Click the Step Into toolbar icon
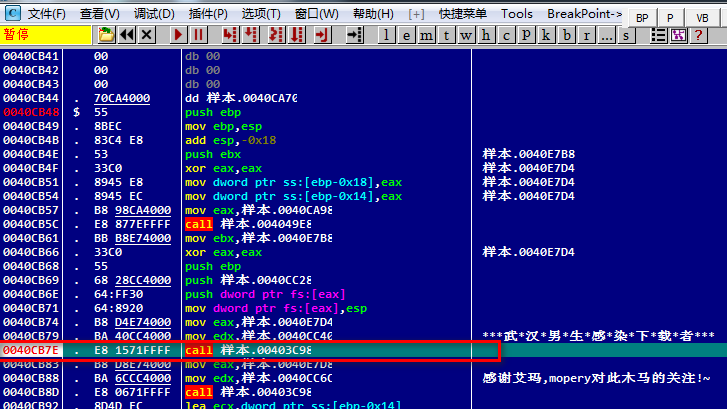 (x=229, y=35)
